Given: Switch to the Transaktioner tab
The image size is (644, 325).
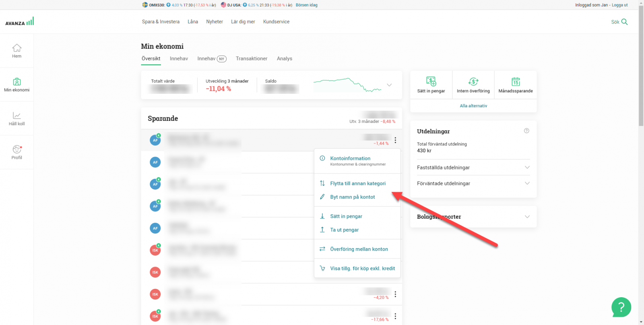Looking at the screenshot, I should (x=252, y=59).
